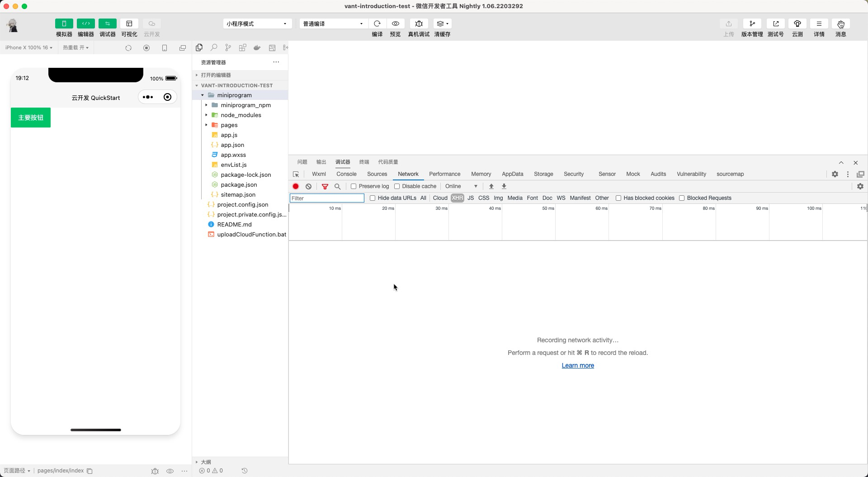Expand the miniprogram_npm folder
868x477 pixels.
(x=207, y=105)
